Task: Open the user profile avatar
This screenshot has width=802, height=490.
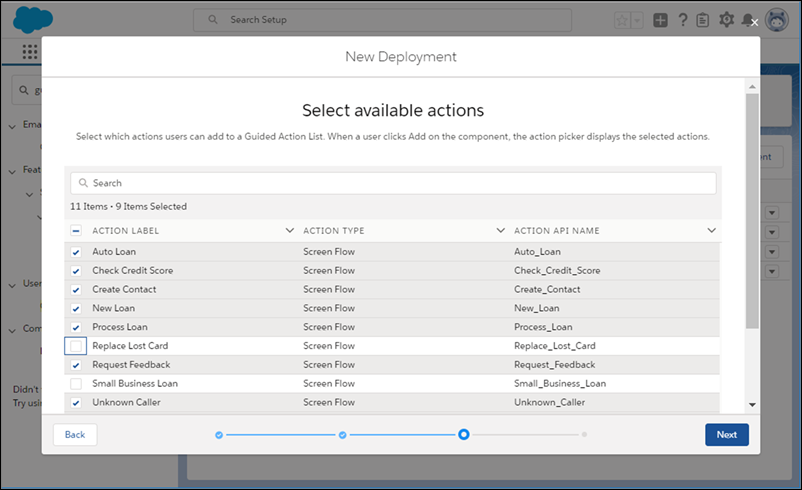Action: [x=776, y=20]
